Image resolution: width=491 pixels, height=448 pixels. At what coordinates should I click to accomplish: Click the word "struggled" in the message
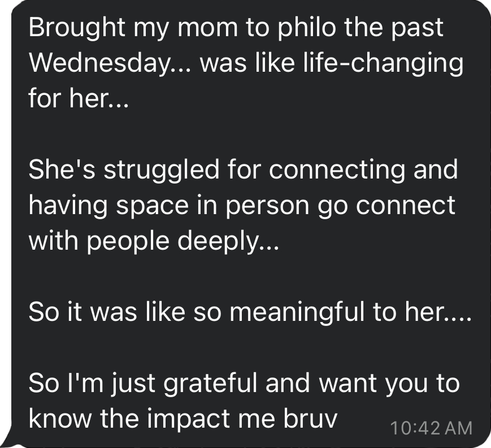pos(147,169)
